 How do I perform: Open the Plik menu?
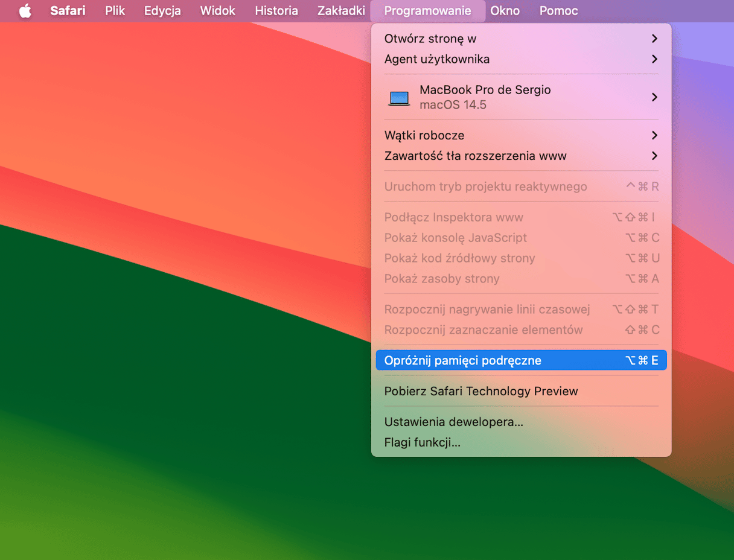coord(115,11)
